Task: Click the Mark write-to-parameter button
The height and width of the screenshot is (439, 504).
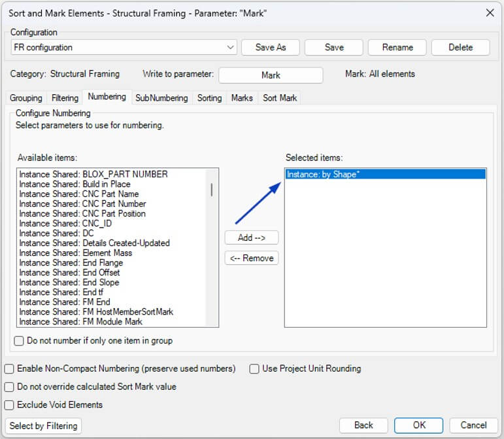Action: pos(271,75)
